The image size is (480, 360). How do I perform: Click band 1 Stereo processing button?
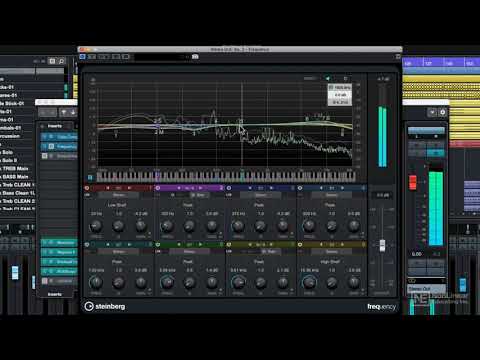tap(119, 195)
